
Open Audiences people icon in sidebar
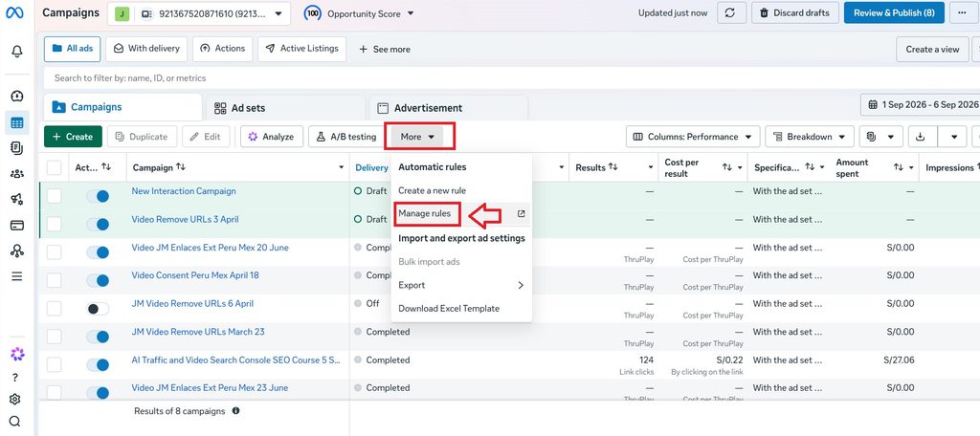point(17,174)
